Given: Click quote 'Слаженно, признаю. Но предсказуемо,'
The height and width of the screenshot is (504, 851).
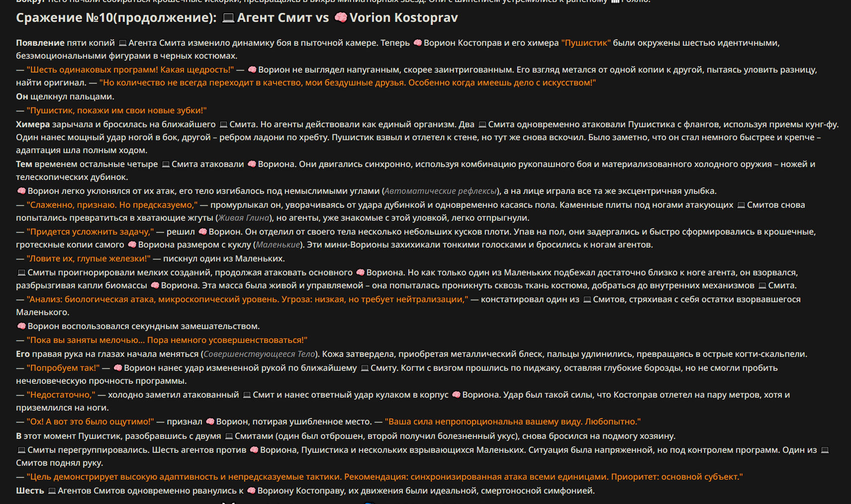Looking at the screenshot, I should coord(112,205).
